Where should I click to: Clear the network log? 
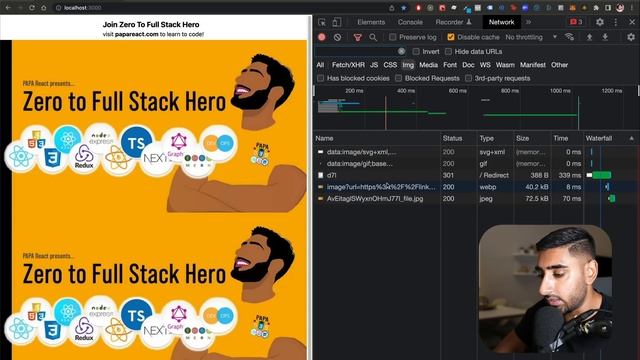click(x=337, y=37)
